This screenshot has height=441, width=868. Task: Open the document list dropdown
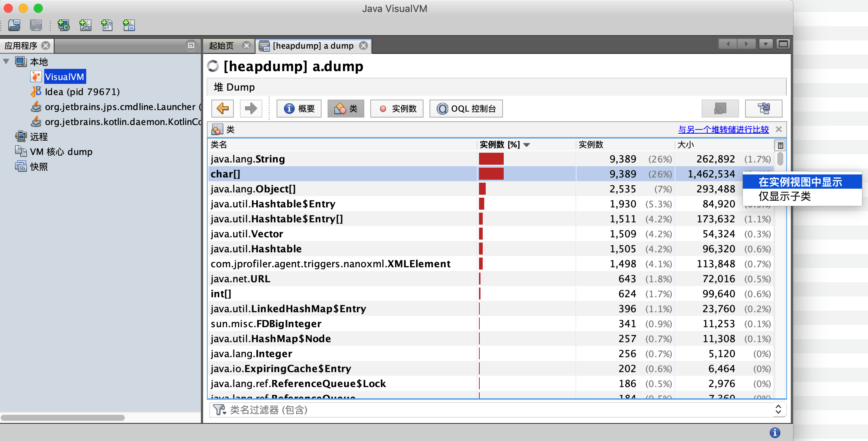766,44
